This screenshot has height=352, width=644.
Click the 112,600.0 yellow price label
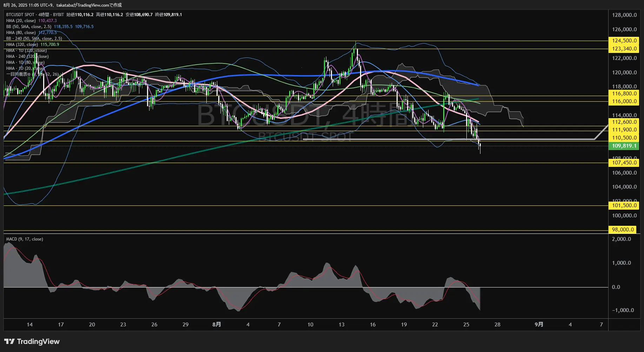(624, 122)
